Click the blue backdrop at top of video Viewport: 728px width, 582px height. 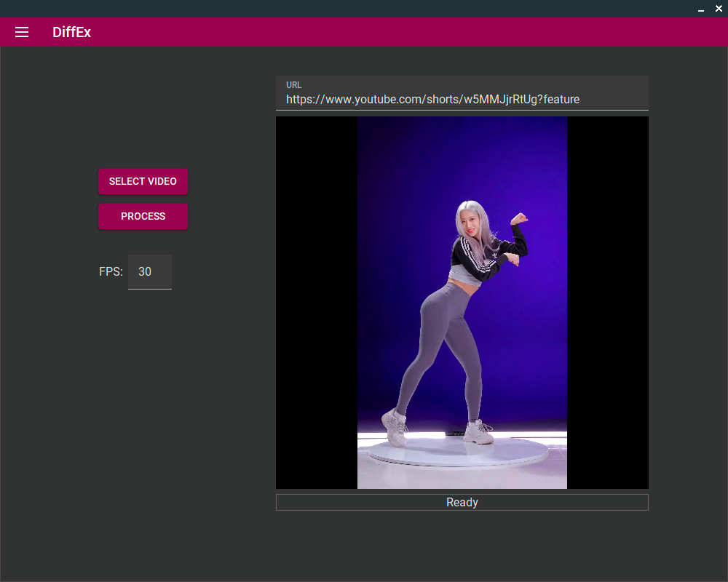pos(462,145)
